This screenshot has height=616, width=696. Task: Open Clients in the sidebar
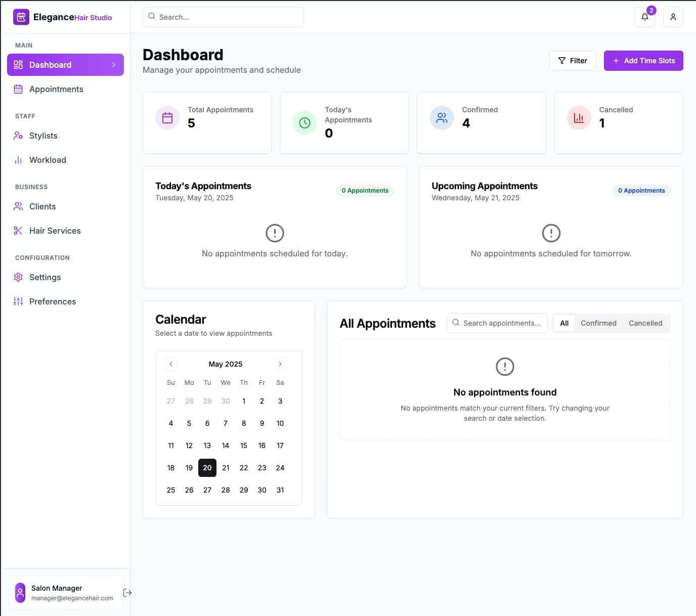click(x=65, y=206)
